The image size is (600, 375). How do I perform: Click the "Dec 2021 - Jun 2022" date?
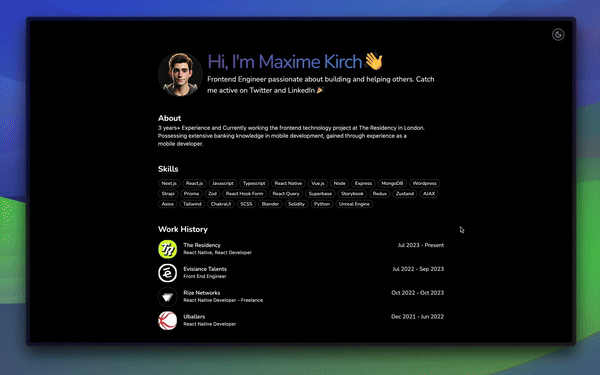coord(417,316)
